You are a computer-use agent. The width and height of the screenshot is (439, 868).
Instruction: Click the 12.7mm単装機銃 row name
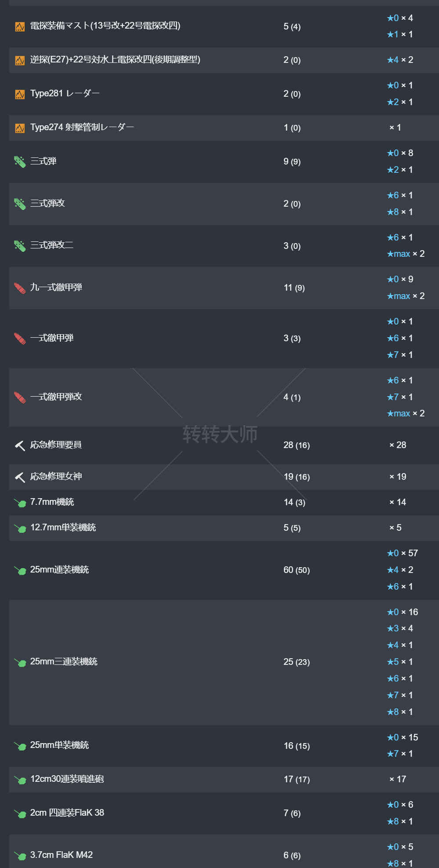(63, 528)
